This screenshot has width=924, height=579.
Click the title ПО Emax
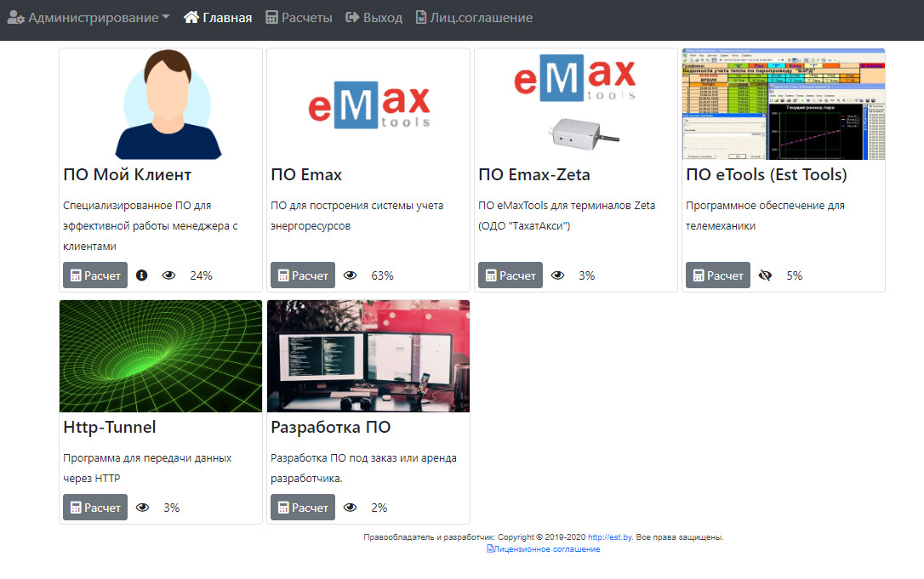306,175
